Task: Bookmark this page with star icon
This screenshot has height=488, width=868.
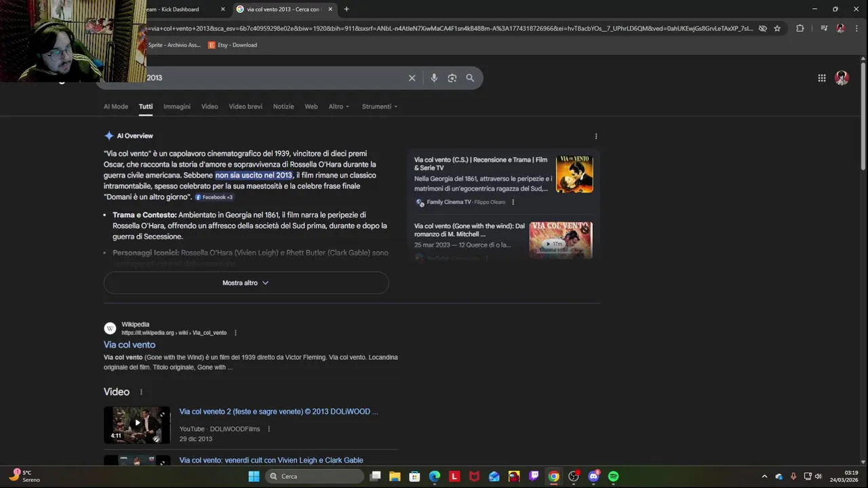Action: tap(777, 28)
